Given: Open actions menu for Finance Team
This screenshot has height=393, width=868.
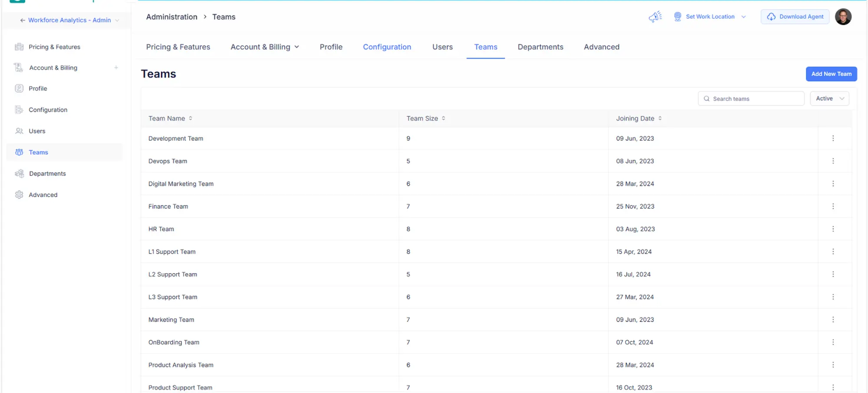Looking at the screenshot, I should [833, 206].
